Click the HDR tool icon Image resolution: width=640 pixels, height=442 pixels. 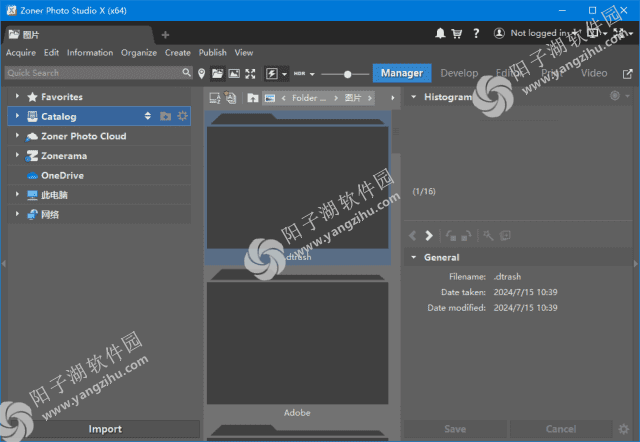[300, 73]
